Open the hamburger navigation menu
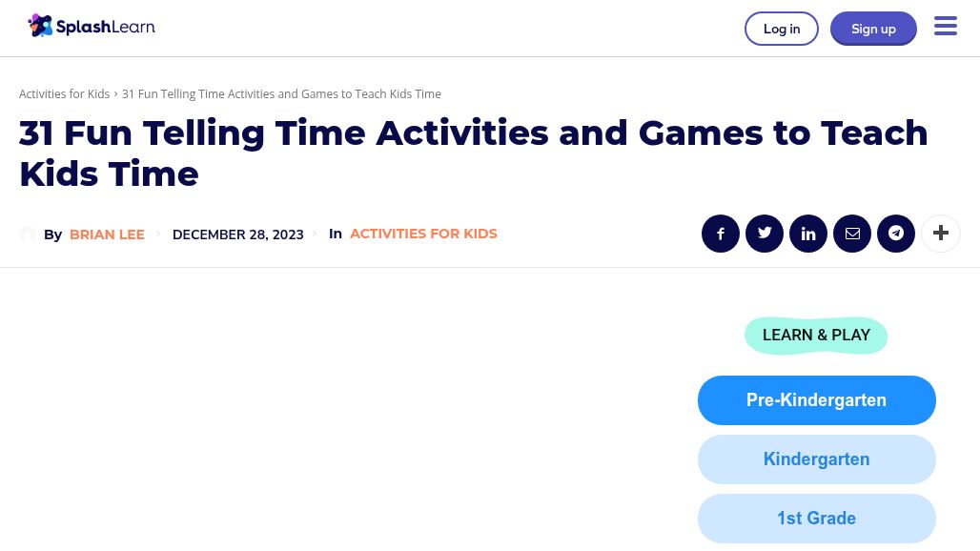980x551 pixels. click(945, 27)
